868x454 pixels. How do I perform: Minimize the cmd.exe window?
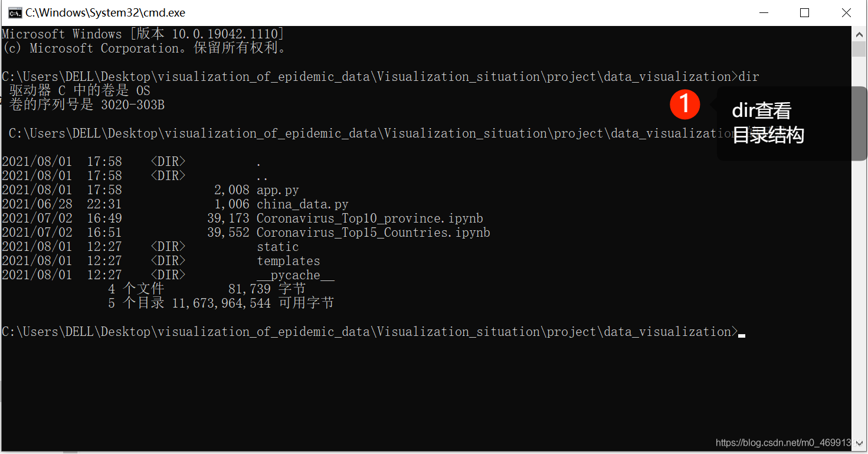(x=764, y=13)
